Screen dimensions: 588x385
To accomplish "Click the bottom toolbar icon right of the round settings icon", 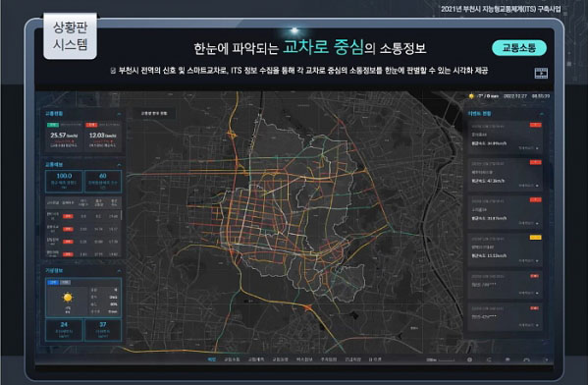I will coord(489,359).
